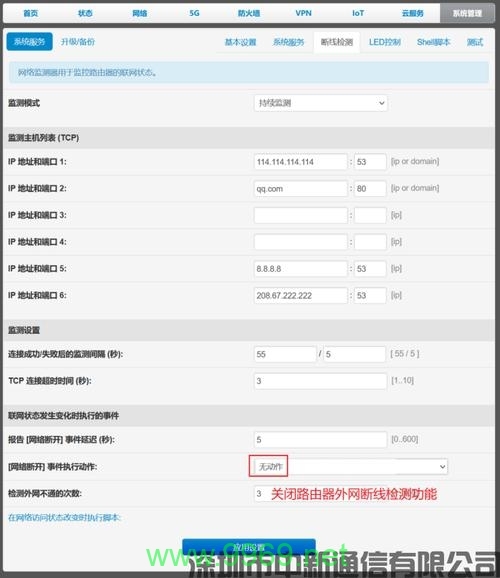Open the 测试 sub-tab
This screenshot has height=578, width=500.
475,42
